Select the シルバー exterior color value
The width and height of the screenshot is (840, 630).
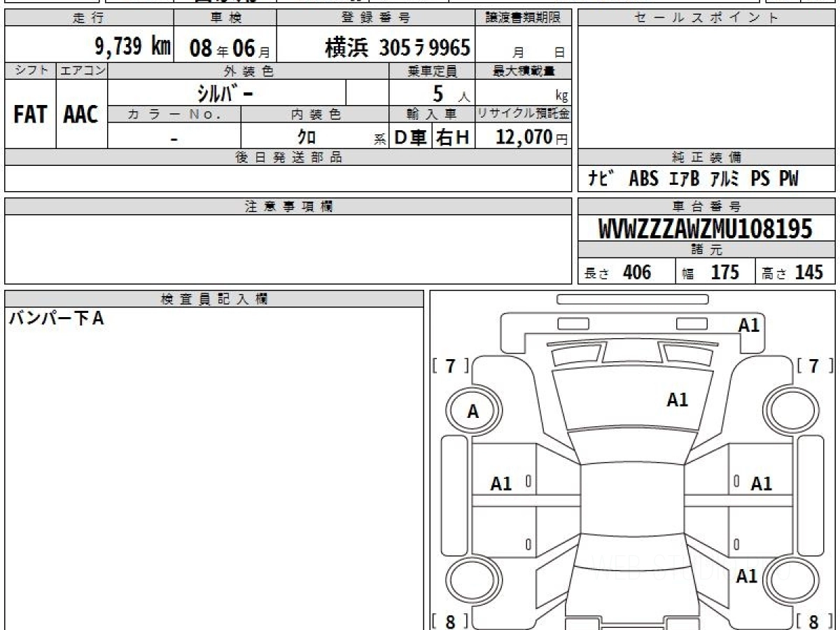(x=225, y=92)
